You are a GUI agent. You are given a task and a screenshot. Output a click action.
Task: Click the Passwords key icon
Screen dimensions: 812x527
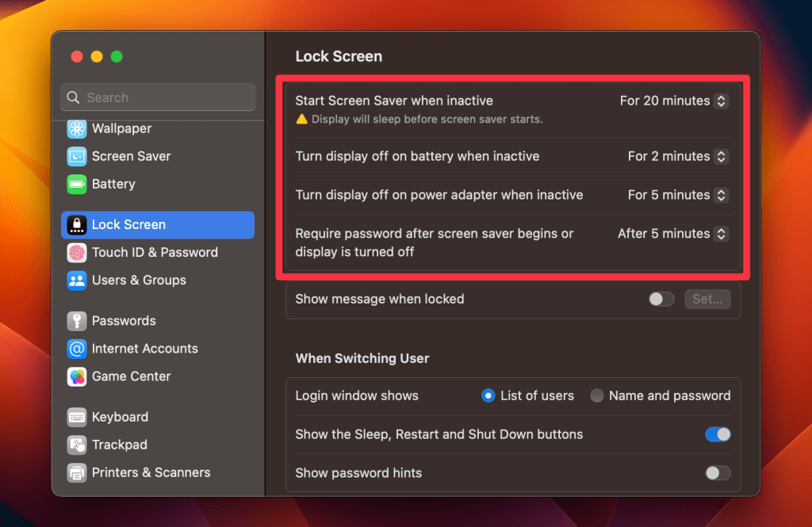click(77, 321)
